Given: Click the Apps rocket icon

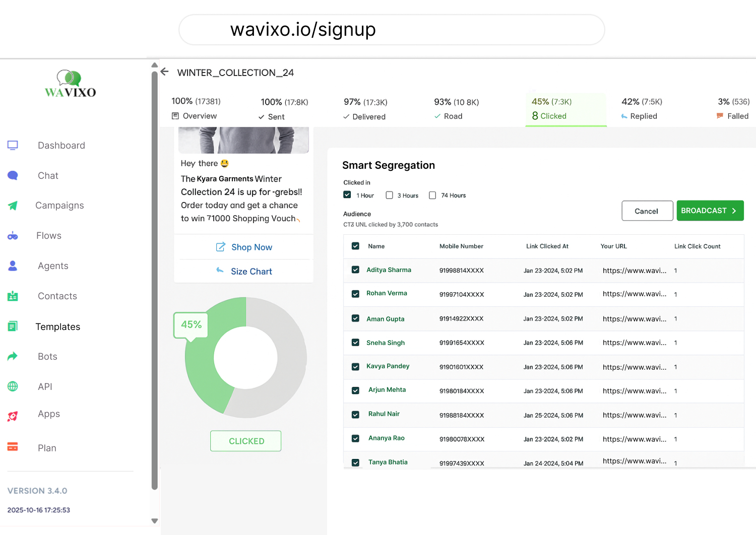Looking at the screenshot, I should pyautogui.click(x=13, y=416).
